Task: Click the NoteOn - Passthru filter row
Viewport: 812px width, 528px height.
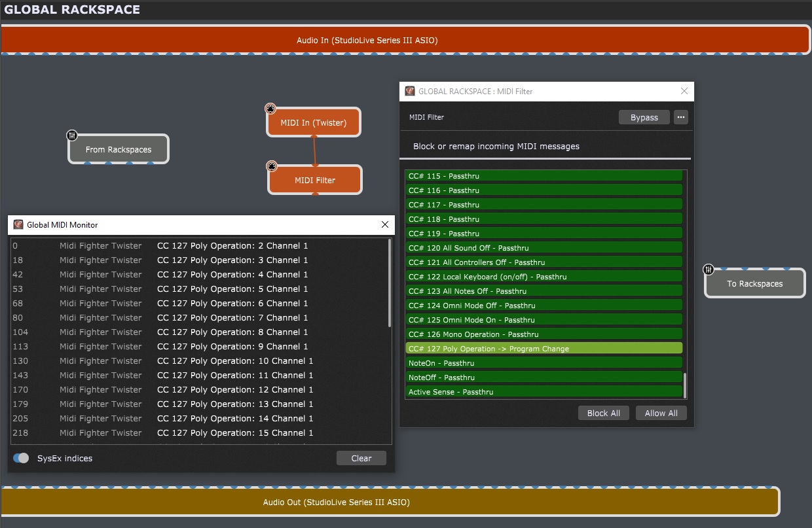Action: (x=544, y=363)
